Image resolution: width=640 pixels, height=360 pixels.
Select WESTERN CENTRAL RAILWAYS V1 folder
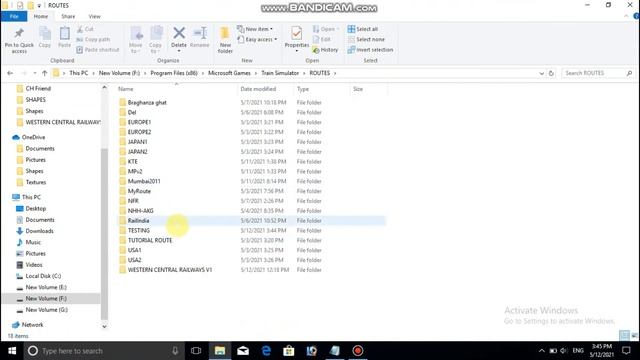pyautogui.click(x=170, y=270)
